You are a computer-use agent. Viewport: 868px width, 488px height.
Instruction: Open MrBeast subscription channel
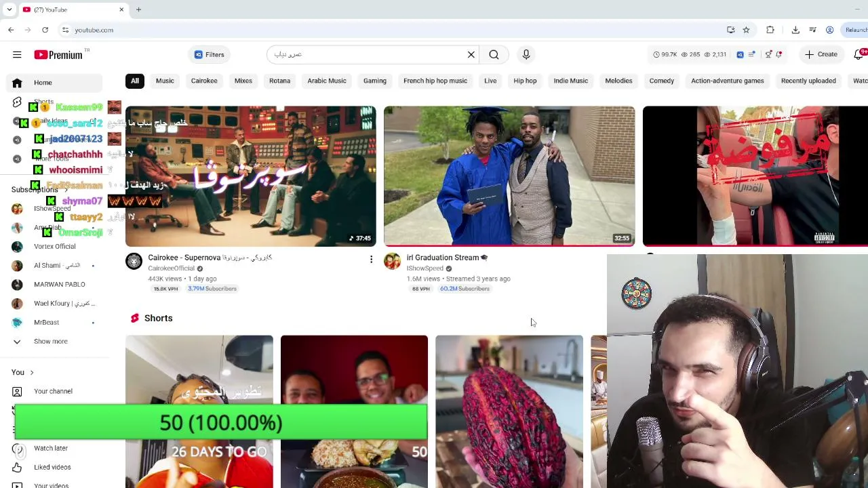point(55,323)
